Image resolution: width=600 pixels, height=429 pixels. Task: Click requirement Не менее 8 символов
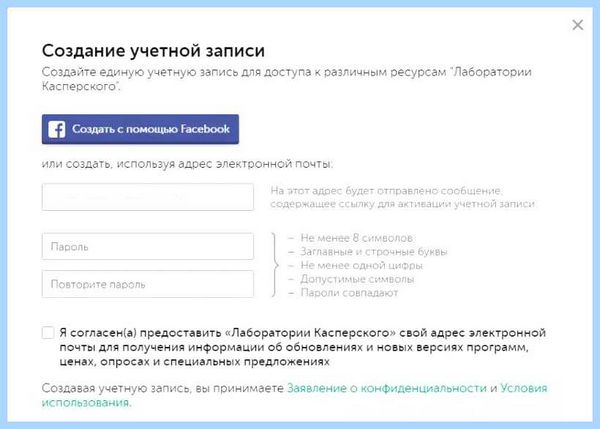[356, 238]
